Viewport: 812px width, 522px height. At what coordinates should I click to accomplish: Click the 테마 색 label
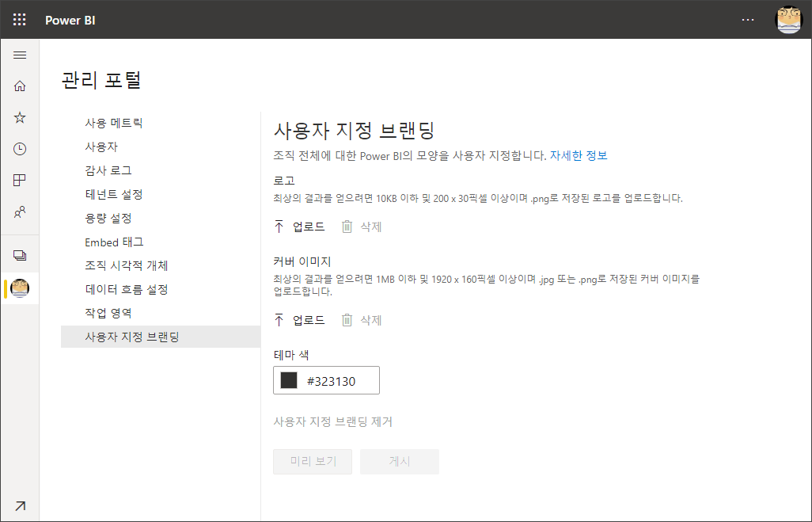[x=291, y=355]
